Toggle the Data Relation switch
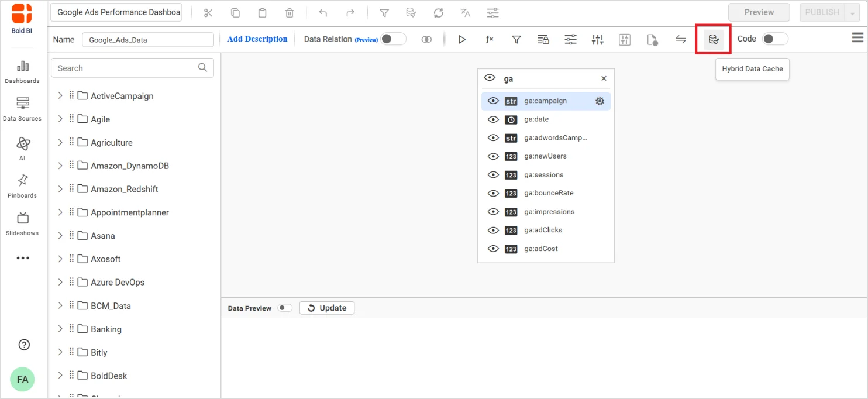Screen dimensions: 868x399 pyautogui.click(x=393, y=39)
